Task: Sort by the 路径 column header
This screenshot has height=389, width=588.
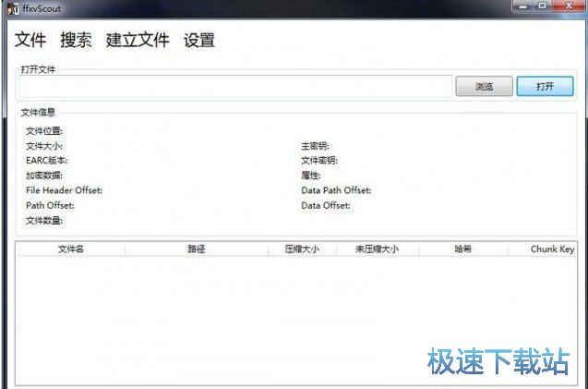Action: click(x=196, y=249)
